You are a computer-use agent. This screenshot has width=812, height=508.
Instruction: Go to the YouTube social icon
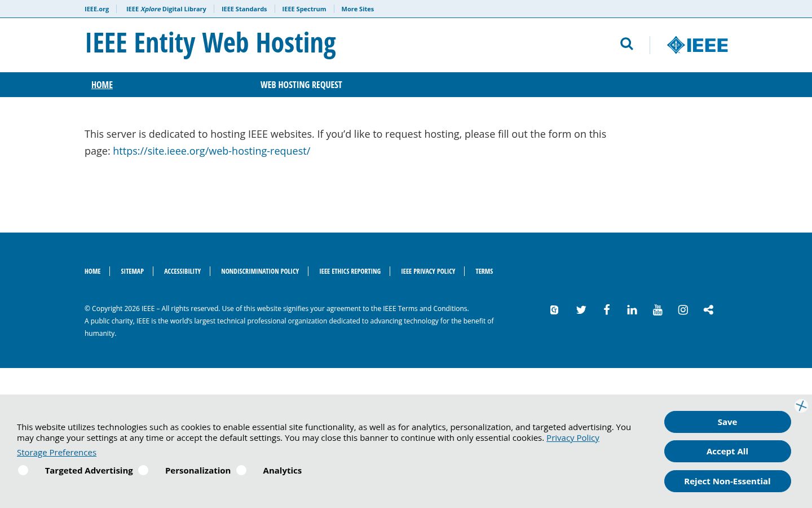657,310
